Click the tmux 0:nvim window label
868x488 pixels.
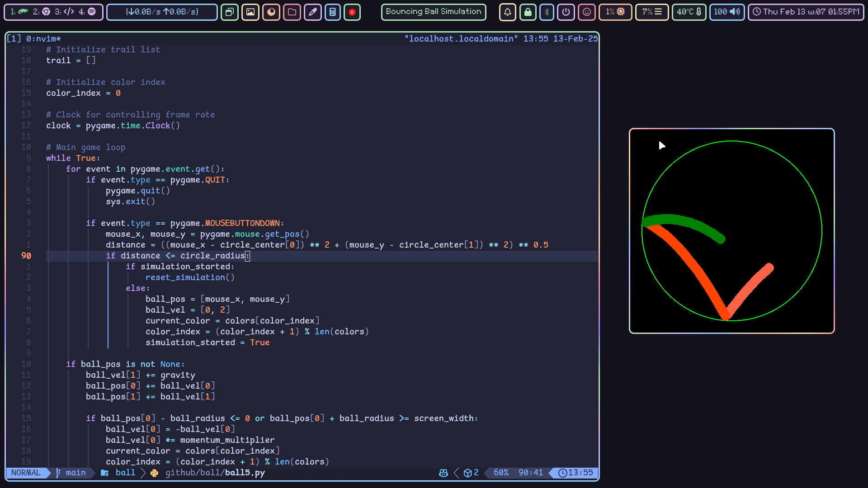(43, 39)
